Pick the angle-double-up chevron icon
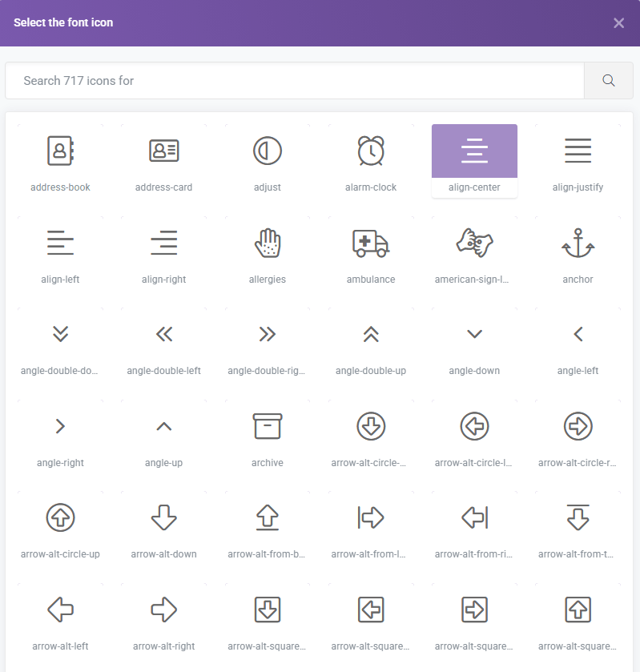 [371, 335]
